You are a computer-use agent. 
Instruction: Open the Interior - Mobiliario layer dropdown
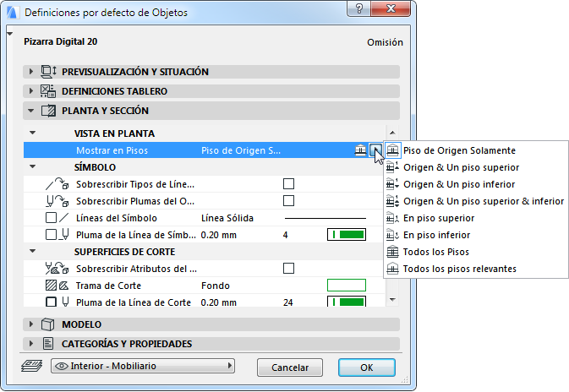[143, 366]
